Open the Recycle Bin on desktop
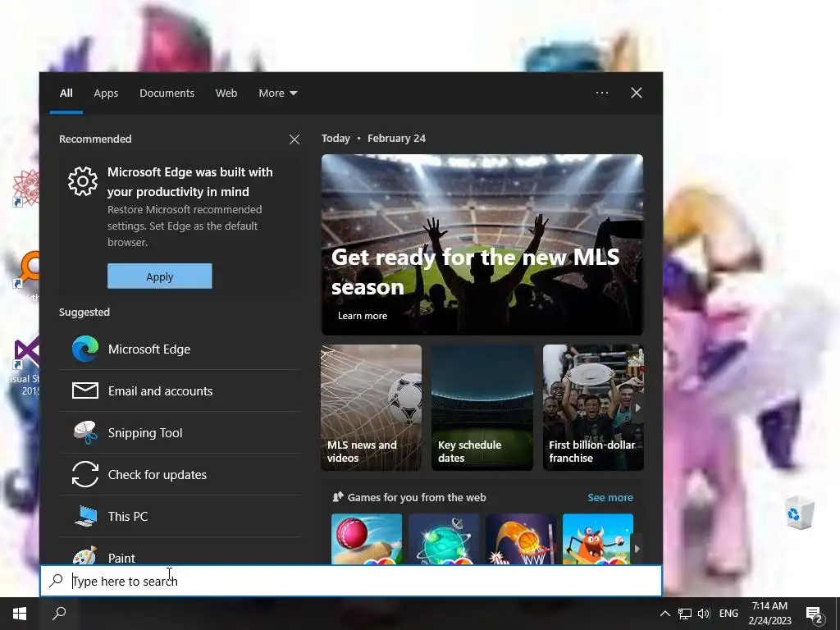This screenshot has height=630, width=840. point(799,513)
